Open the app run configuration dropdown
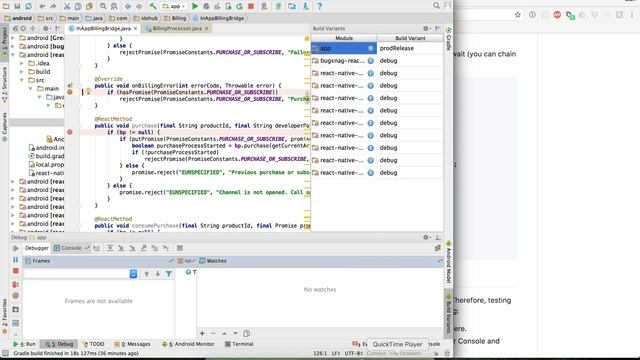 pos(174,6)
